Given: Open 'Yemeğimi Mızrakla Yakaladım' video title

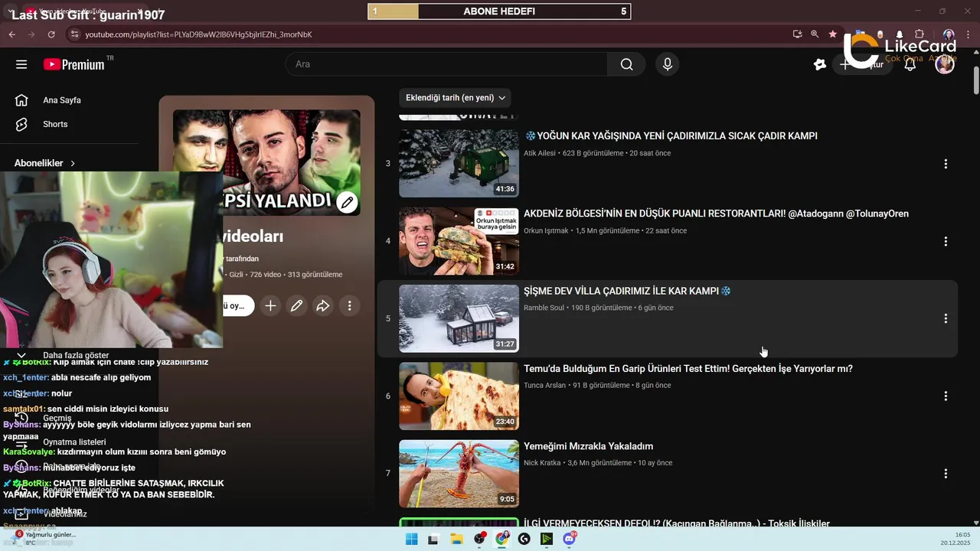Looking at the screenshot, I should click(x=588, y=446).
